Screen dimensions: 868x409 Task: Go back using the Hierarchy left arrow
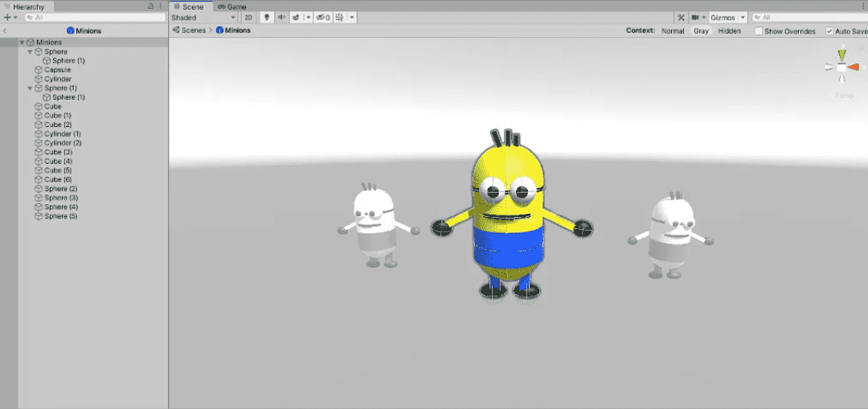pos(5,31)
